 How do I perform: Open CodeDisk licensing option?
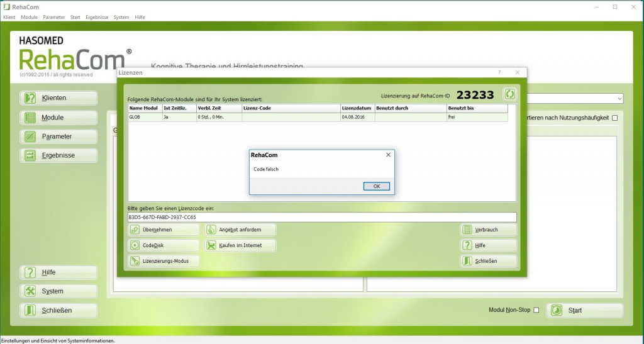pyautogui.click(x=164, y=245)
